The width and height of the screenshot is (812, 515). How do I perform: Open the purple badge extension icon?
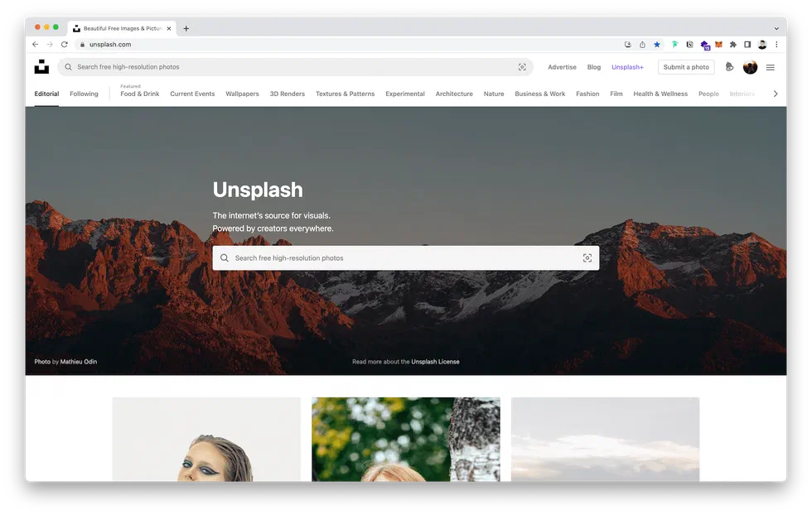coord(704,45)
